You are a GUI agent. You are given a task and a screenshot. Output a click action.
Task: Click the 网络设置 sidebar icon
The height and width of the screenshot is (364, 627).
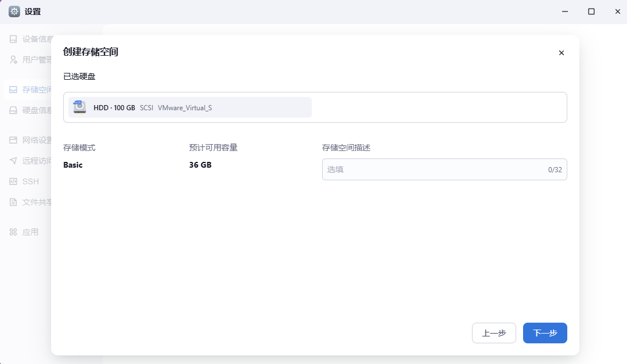coord(13,140)
